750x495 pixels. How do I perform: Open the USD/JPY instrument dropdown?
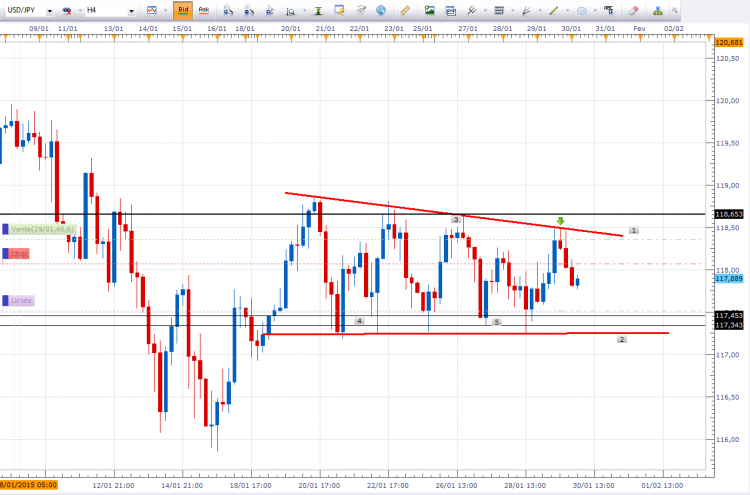coord(30,11)
